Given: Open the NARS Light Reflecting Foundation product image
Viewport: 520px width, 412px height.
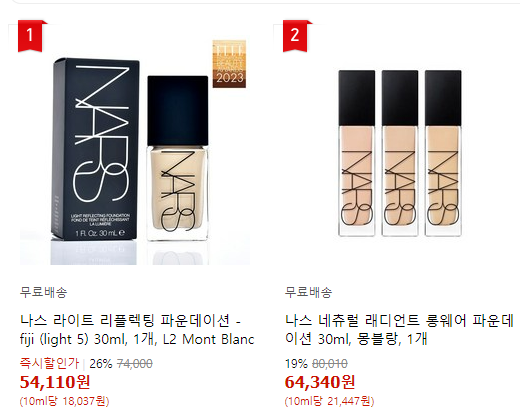Looking at the screenshot, I should coord(135,152).
